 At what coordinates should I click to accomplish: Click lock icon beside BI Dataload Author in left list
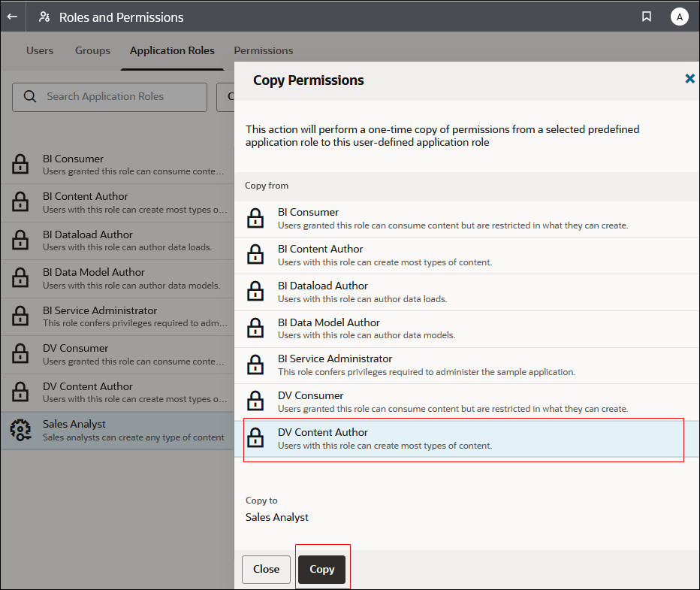(20, 241)
